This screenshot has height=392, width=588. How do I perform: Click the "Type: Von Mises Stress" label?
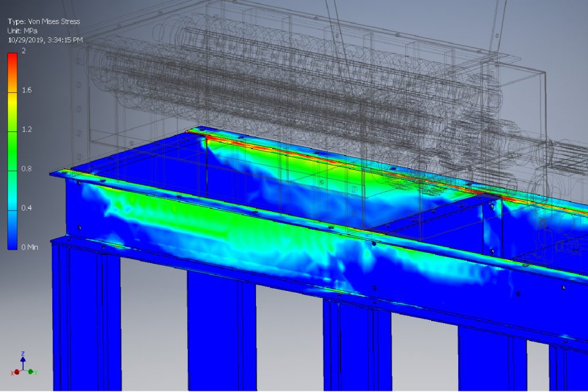pos(44,22)
